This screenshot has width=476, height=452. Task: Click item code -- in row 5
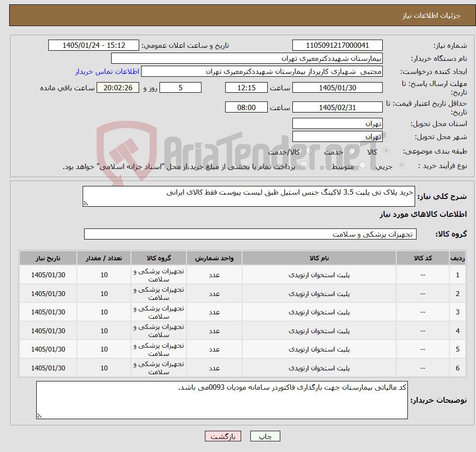click(x=422, y=350)
